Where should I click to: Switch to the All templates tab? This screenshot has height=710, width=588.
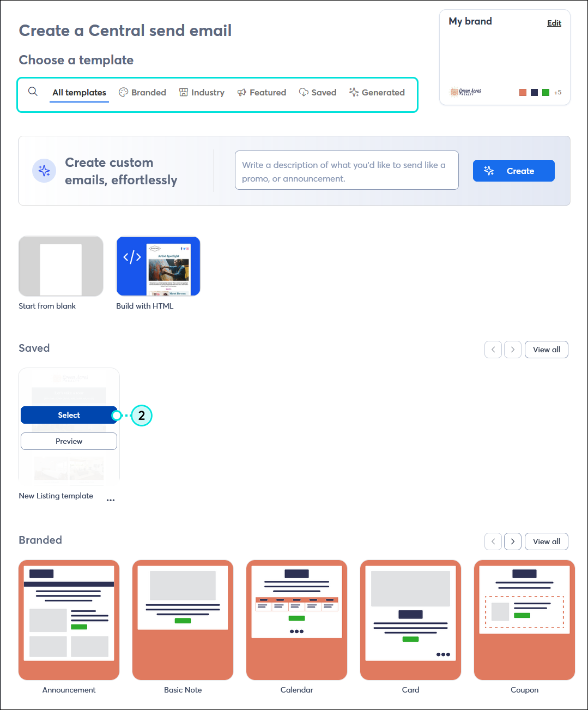(78, 92)
